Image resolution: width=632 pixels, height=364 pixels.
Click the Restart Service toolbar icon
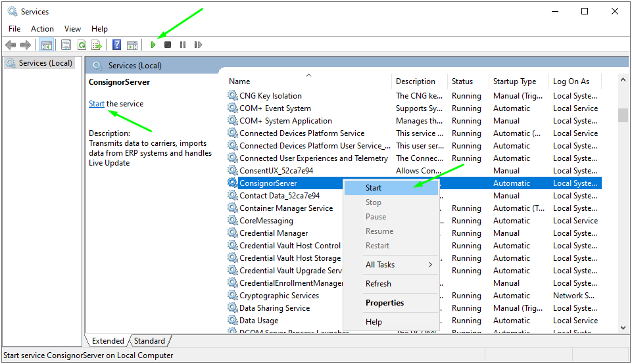(x=197, y=45)
